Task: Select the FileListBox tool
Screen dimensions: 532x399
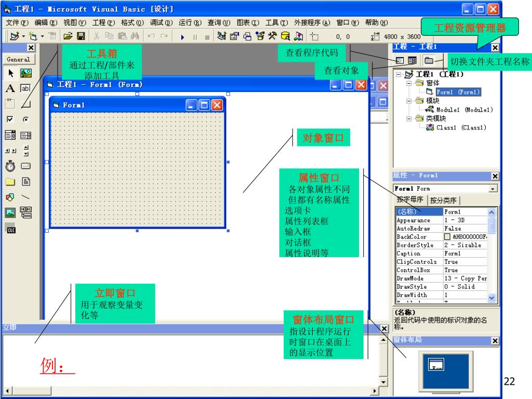Action: 26,181
